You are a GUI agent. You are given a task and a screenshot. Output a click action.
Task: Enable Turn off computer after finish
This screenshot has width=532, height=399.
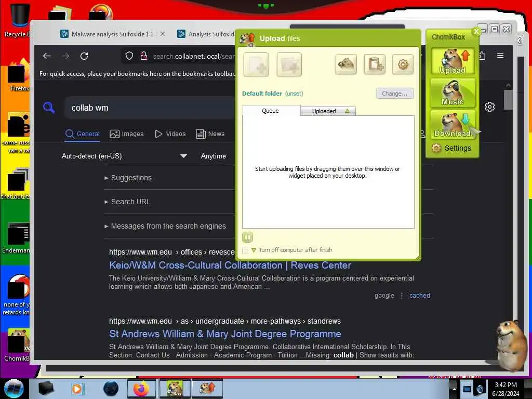coord(245,250)
